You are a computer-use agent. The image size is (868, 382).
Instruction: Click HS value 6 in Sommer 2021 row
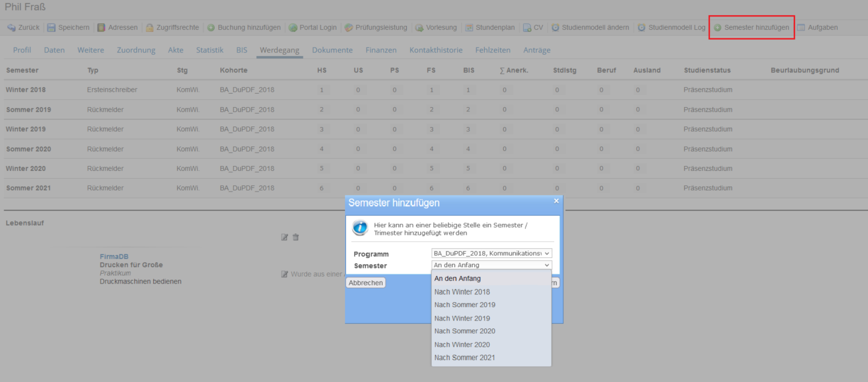[x=322, y=188]
